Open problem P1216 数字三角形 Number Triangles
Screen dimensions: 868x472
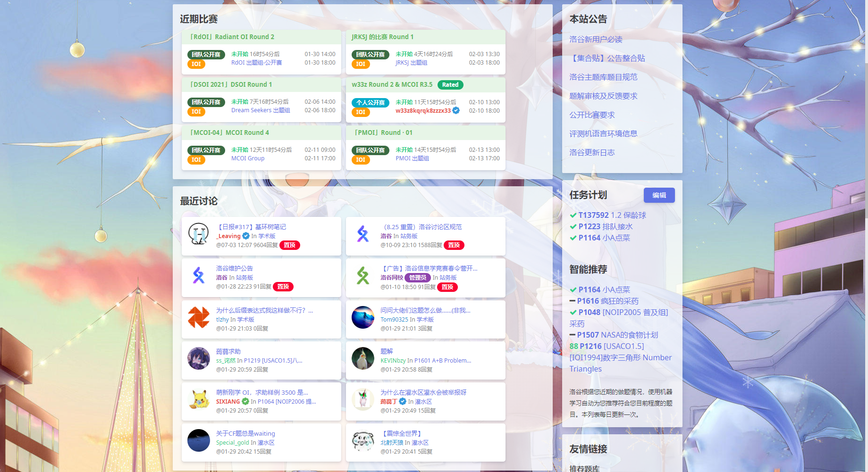pos(620,357)
